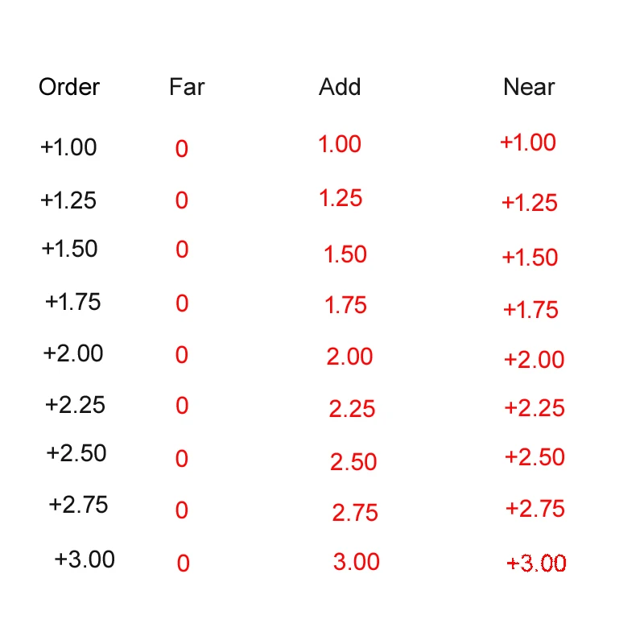644x644 pixels.
Task: Select the black +3.00 Order value
Action: 85,559
